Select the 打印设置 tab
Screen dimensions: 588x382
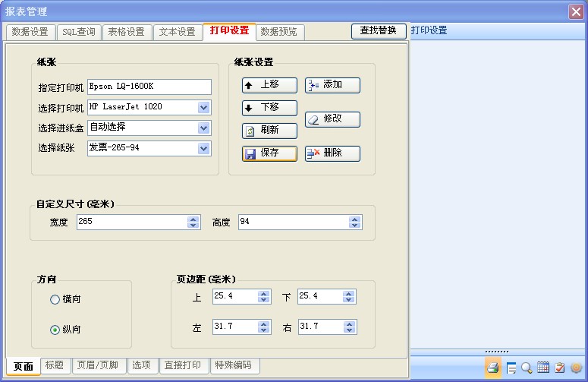[x=229, y=32]
